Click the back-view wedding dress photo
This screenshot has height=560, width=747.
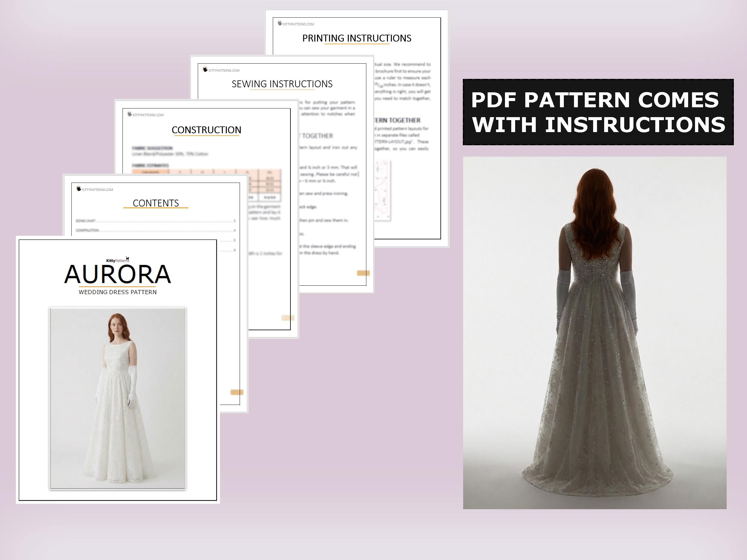point(594,333)
